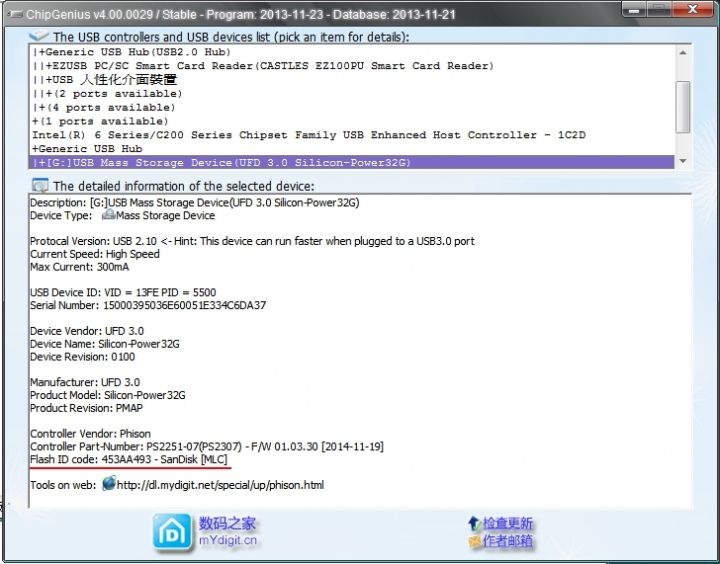
Task: Click the Controller Part-Number PS2251-07 line
Action: pyautogui.click(x=207, y=446)
